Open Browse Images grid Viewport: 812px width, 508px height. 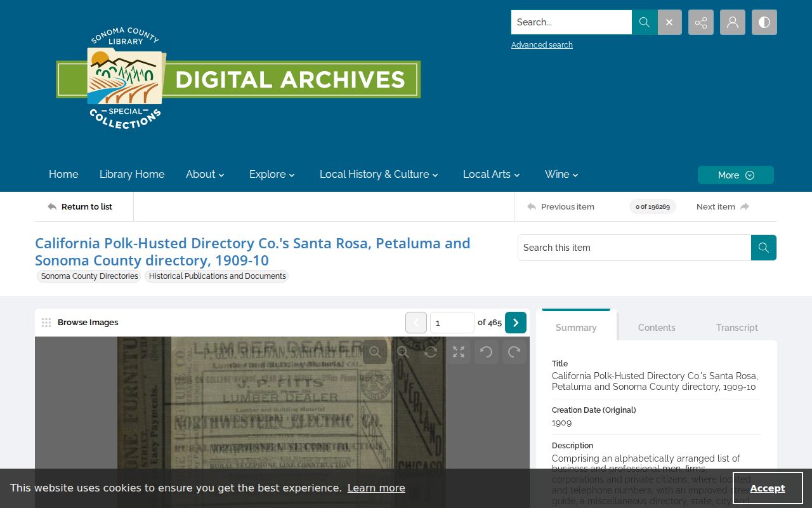coord(80,323)
